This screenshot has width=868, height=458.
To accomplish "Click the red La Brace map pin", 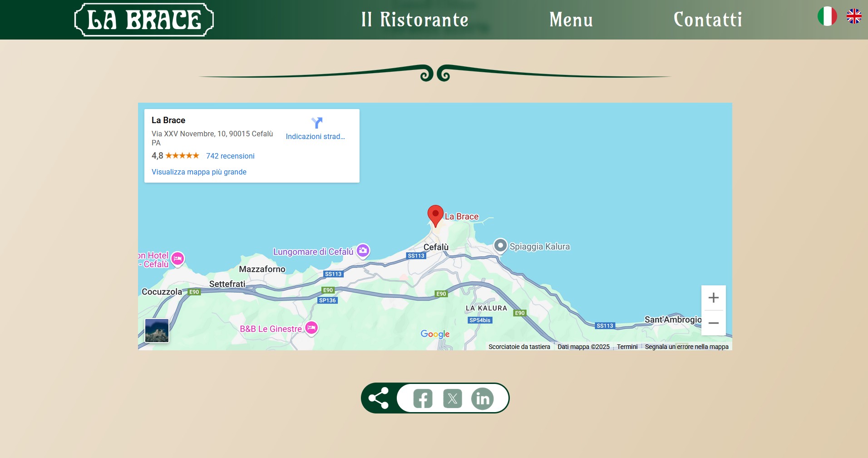I will (435, 216).
